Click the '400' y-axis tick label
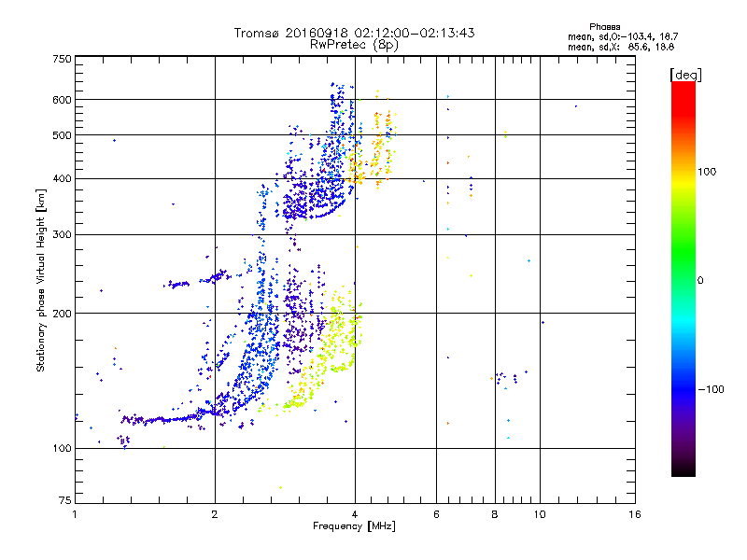This screenshot has width=747, height=560. [62, 179]
